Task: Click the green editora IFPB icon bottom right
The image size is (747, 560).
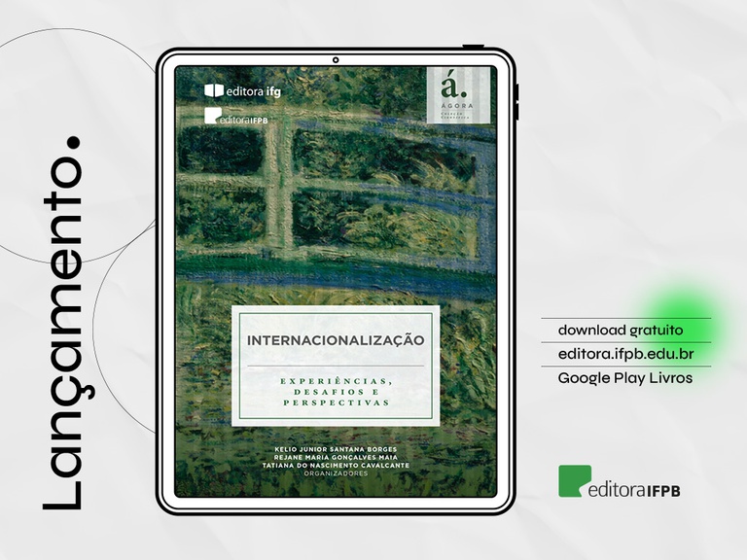Action: (x=574, y=481)
